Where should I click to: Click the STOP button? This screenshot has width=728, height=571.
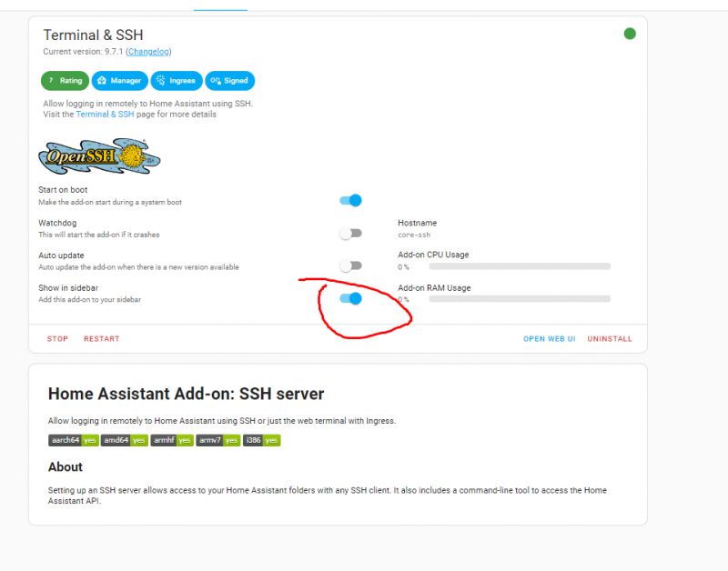click(56, 338)
